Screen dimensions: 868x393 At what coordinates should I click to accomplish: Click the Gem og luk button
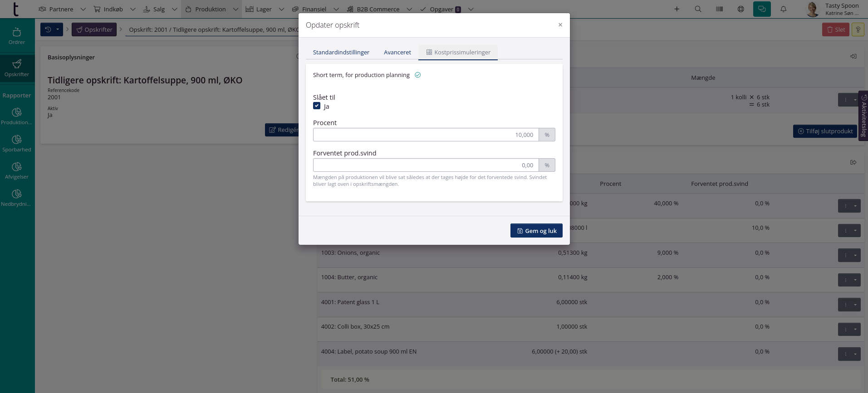pyautogui.click(x=536, y=231)
